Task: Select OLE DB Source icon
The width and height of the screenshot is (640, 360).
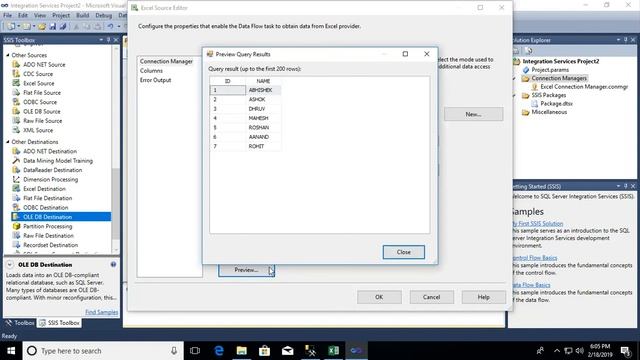Action: tap(16, 111)
